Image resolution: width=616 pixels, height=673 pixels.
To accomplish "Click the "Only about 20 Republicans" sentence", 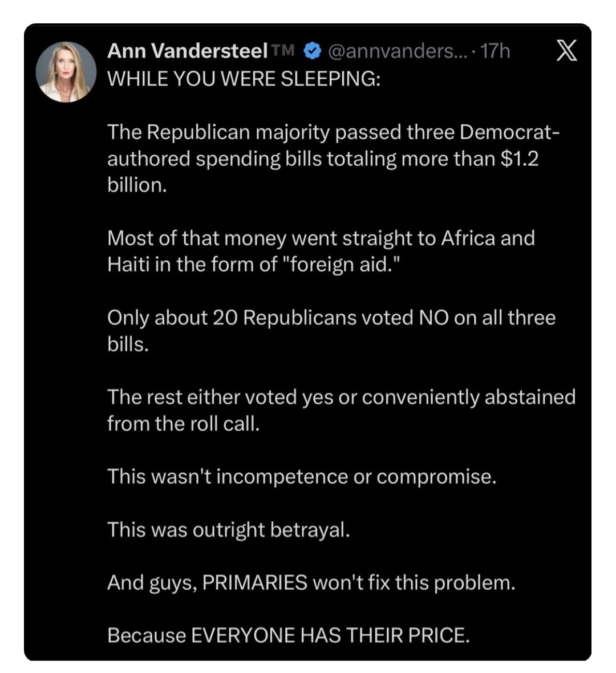I will (331, 318).
